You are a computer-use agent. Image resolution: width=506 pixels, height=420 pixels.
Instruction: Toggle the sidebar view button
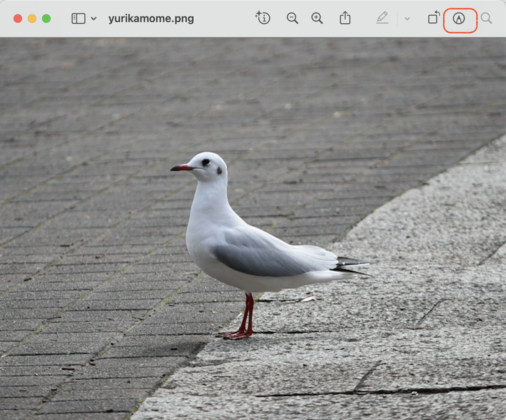point(78,19)
